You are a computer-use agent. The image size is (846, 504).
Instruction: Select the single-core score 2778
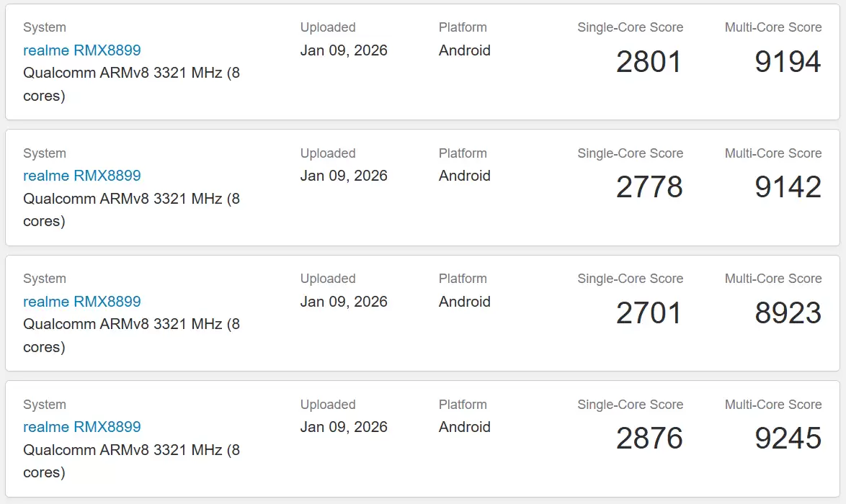649,187
